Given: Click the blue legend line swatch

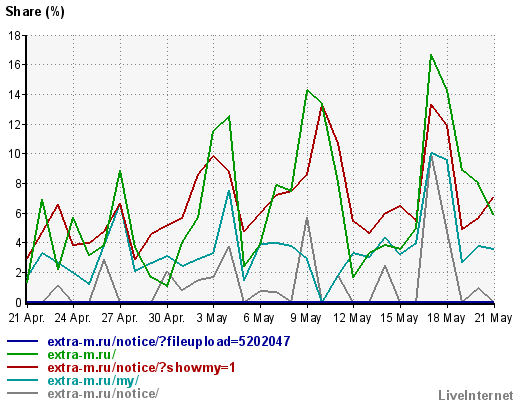Looking at the screenshot, I should tap(23, 341).
